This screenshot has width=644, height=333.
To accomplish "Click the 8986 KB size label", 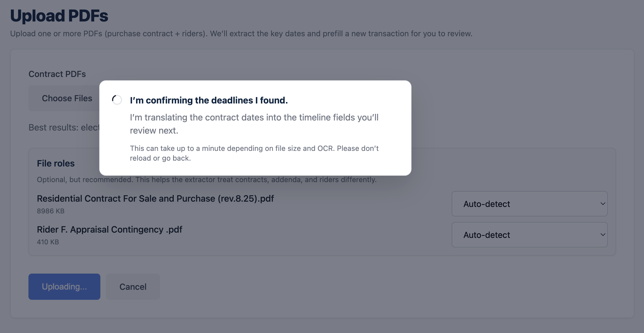I will (50, 211).
